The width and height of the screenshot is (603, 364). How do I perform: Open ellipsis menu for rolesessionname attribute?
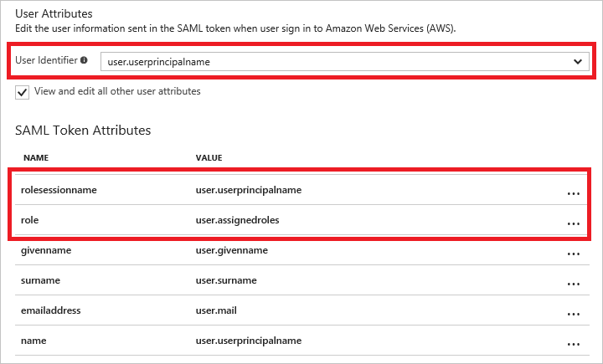click(x=573, y=192)
